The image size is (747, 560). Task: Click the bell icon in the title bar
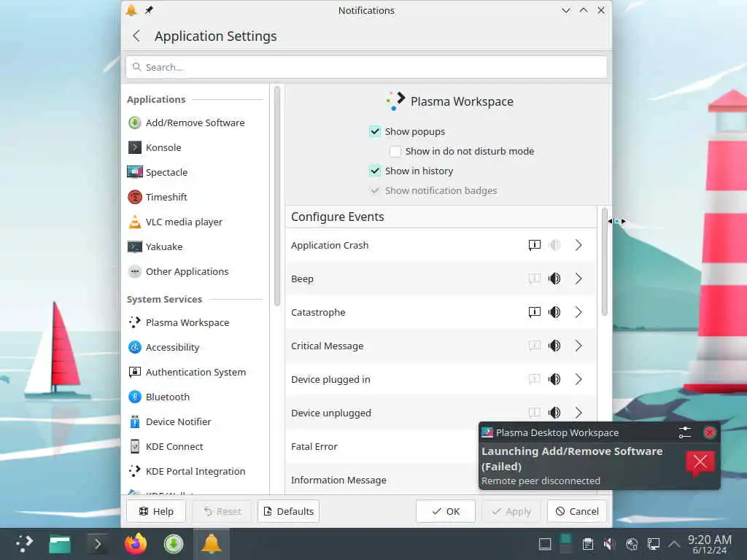[x=131, y=10]
